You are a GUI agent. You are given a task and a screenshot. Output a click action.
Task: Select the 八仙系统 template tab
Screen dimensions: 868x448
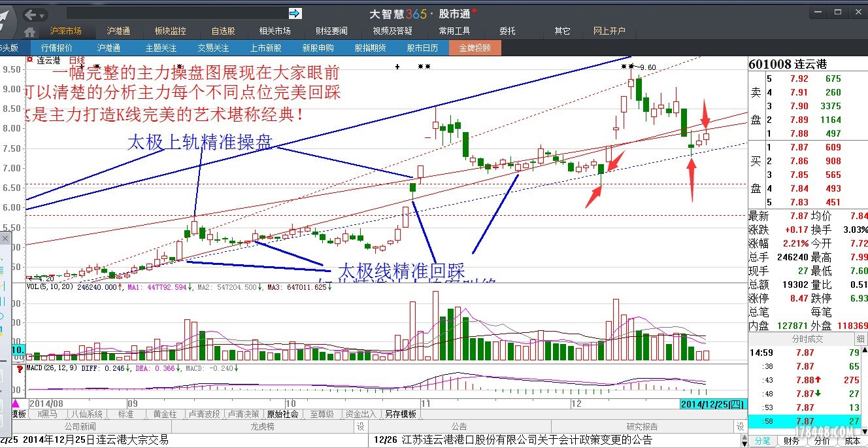86,414
